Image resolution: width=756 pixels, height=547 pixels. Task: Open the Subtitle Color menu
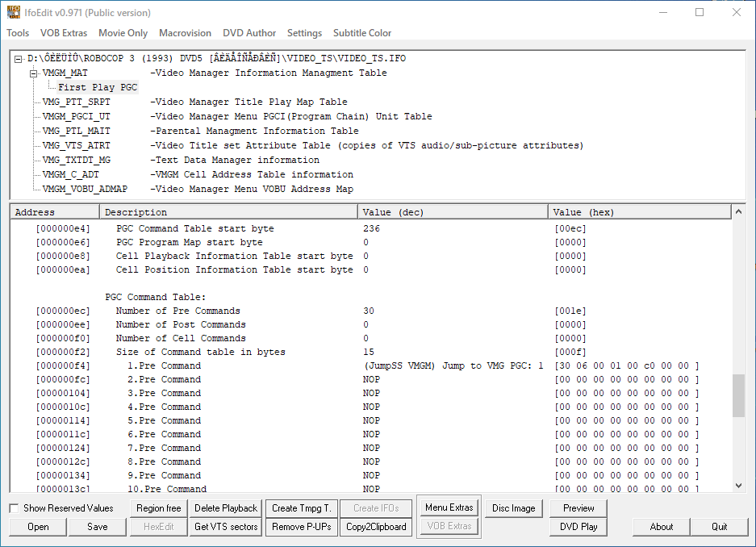[x=362, y=33]
